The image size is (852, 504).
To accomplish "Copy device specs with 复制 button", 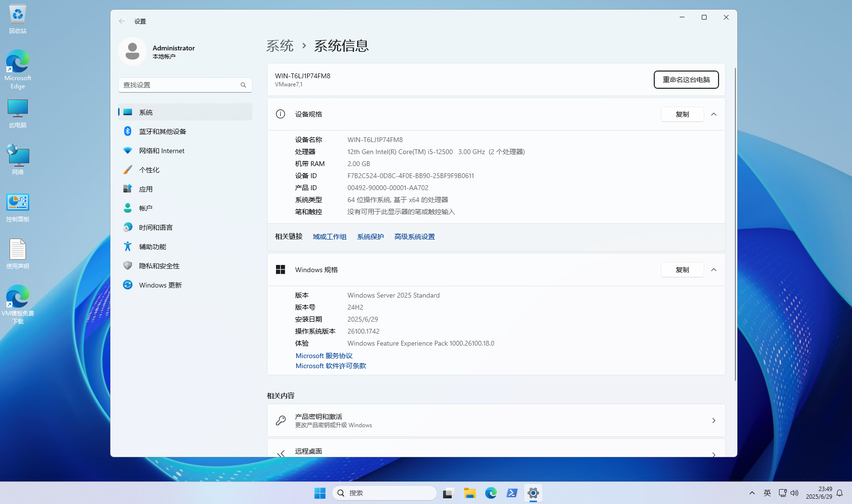I will click(683, 114).
